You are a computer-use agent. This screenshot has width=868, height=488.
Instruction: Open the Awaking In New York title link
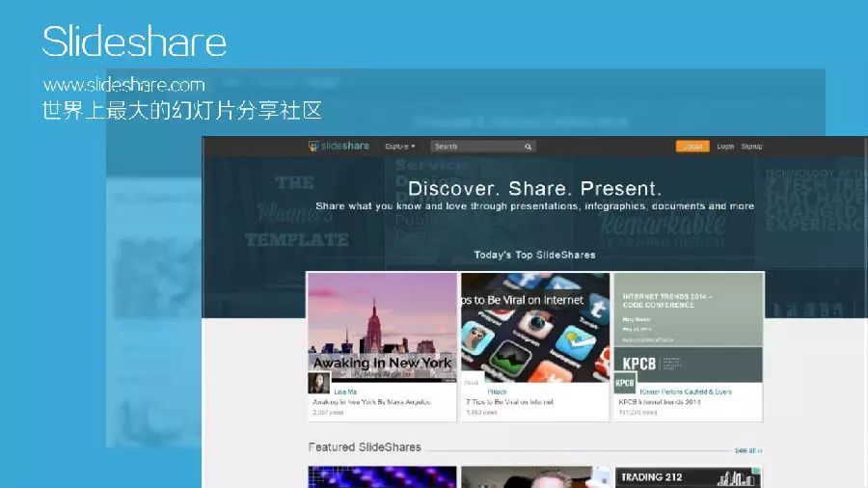pyautogui.click(x=371, y=402)
